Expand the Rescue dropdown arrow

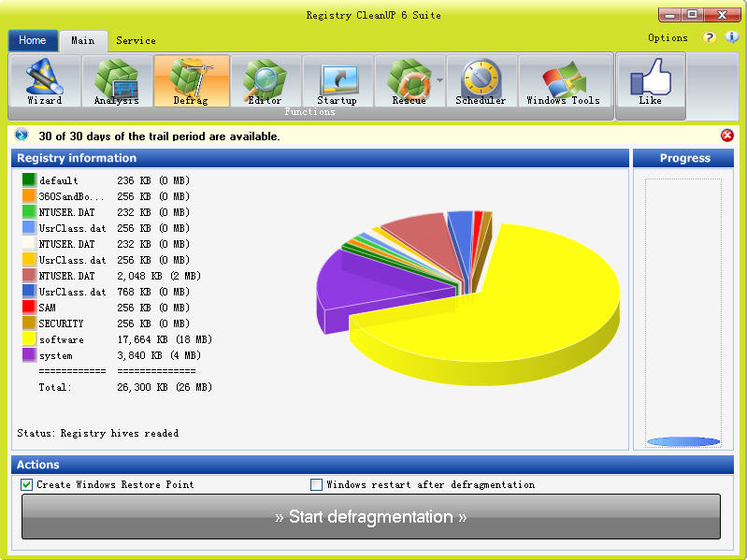[x=439, y=80]
